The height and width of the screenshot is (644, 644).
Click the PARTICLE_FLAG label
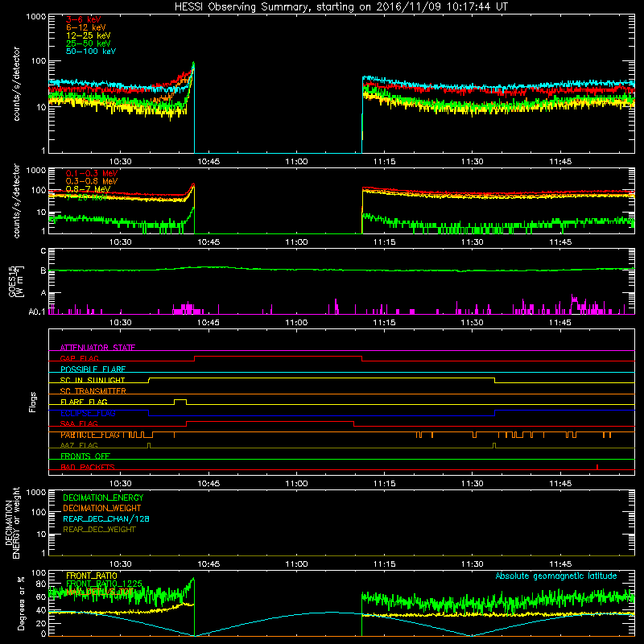point(90,435)
